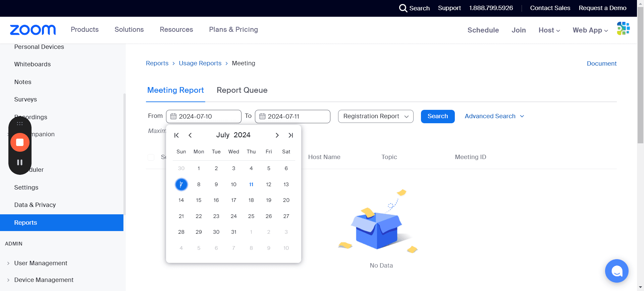This screenshot has height=291, width=644.
Task: Open Whiteboards in the sidebar
Action: 33,64
